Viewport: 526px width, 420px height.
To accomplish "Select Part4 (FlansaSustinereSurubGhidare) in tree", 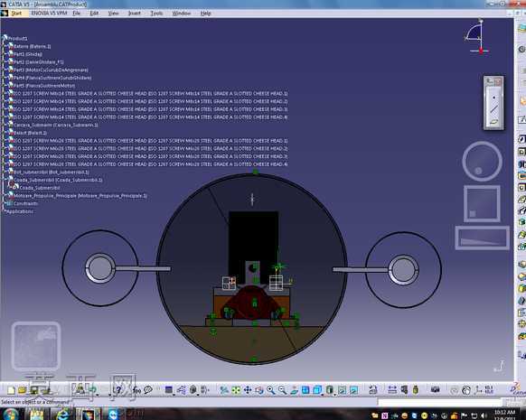I will click(x=52, y=78).
